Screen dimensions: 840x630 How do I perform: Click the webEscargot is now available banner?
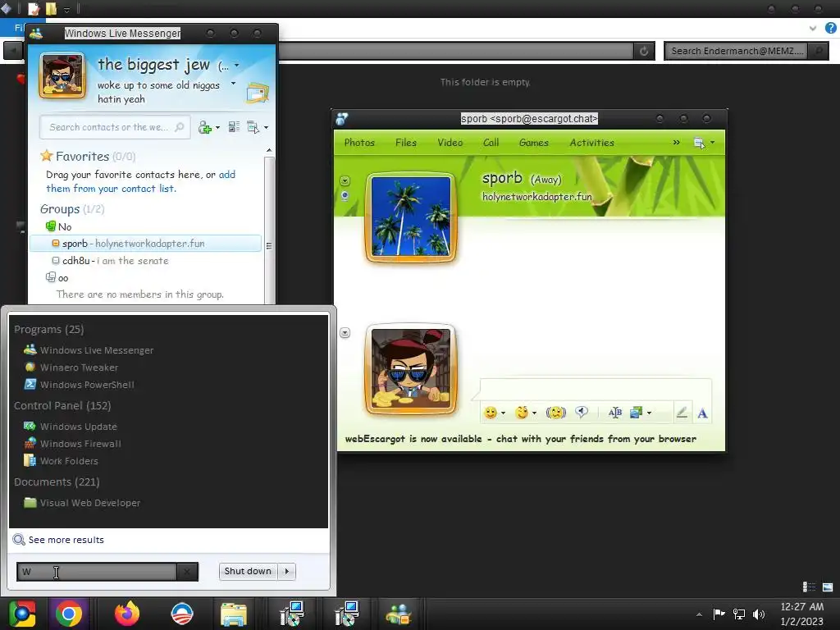[x=520, y=439]
